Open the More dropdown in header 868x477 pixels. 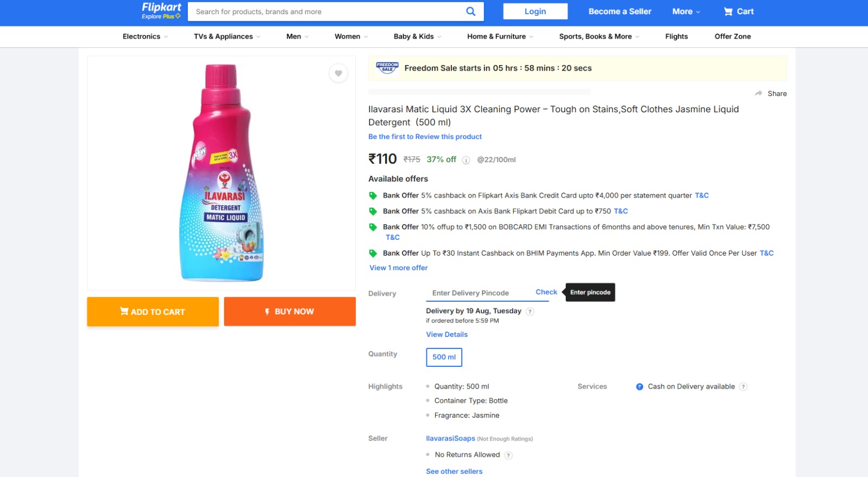(x=686, y=11)
